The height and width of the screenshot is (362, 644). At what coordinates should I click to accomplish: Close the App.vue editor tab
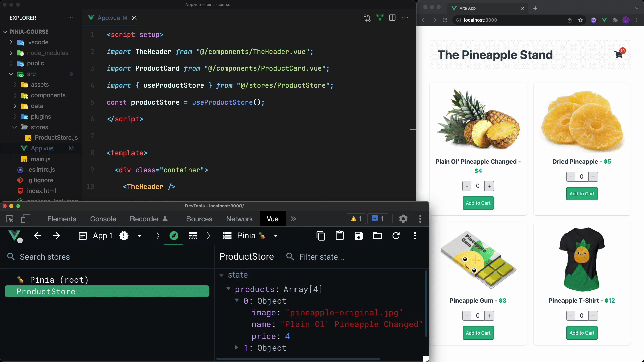(x=134, y=18)
